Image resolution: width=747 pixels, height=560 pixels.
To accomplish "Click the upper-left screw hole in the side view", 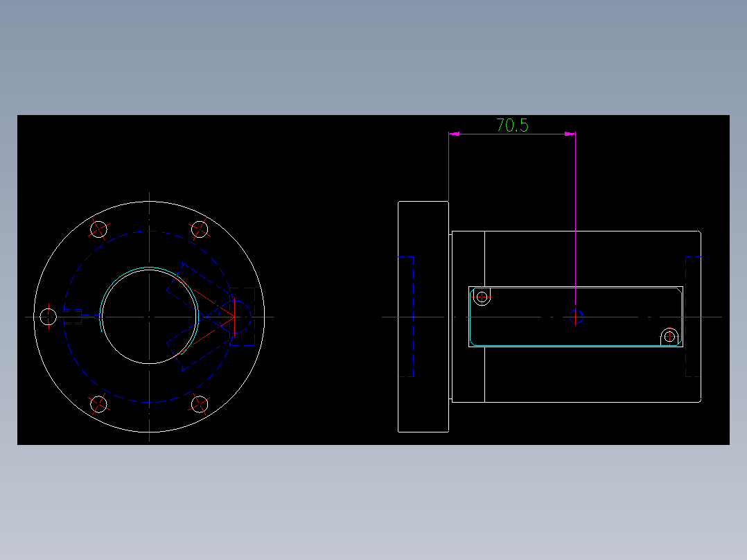I will [x=482, y=297].
